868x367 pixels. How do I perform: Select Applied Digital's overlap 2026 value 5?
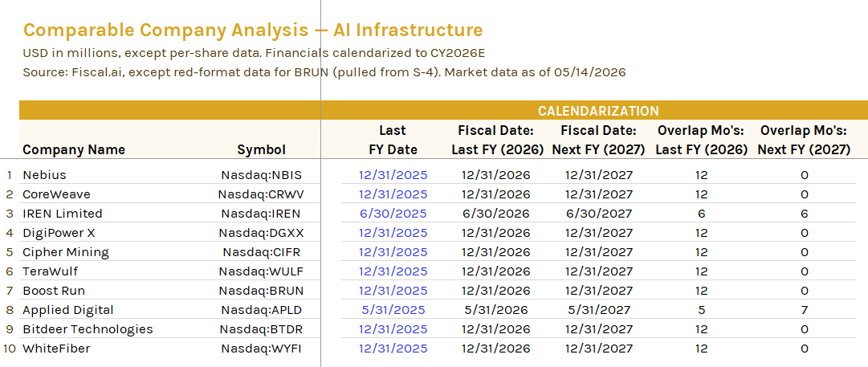701,310
